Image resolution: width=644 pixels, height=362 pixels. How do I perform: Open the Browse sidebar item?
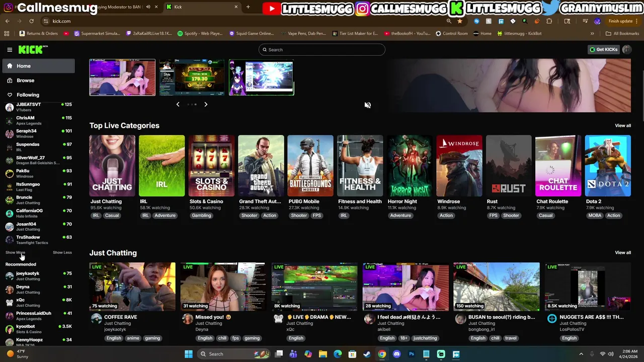38,80
